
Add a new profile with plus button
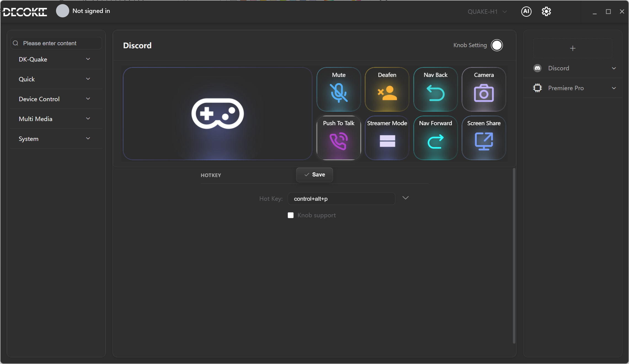point(573,48)
